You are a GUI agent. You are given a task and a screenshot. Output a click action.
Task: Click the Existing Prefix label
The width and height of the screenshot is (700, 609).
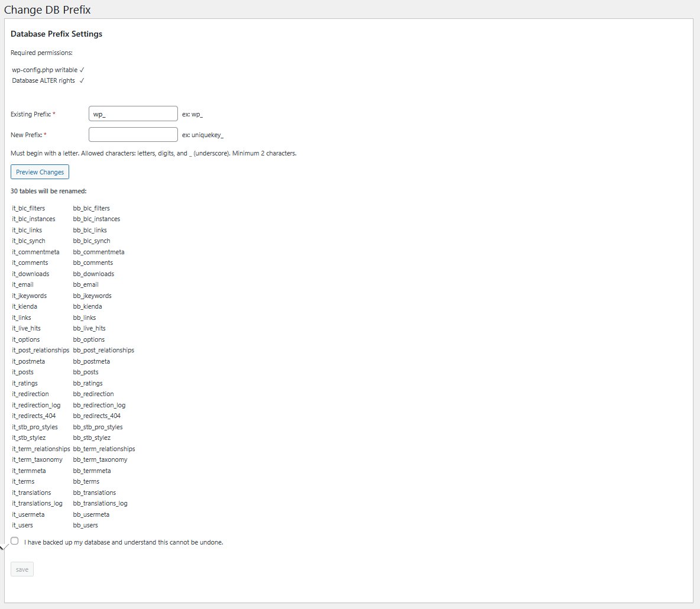coord(33,114)
